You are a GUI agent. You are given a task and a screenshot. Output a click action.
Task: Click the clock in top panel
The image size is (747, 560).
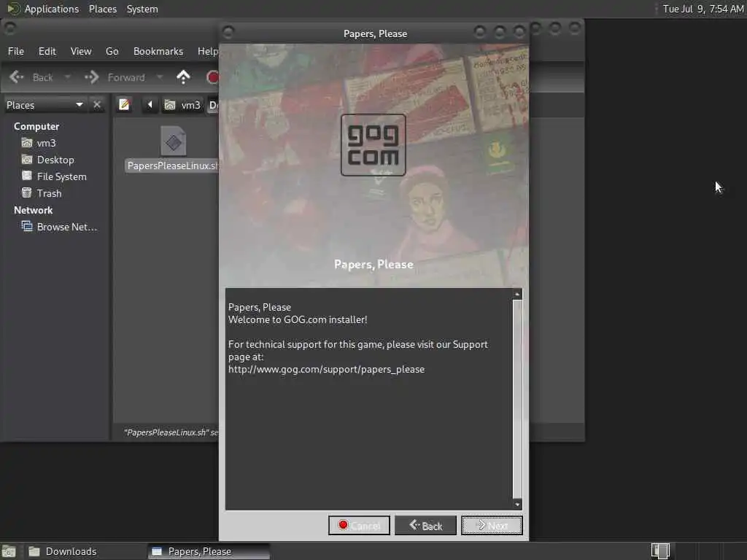coord(703,9)
